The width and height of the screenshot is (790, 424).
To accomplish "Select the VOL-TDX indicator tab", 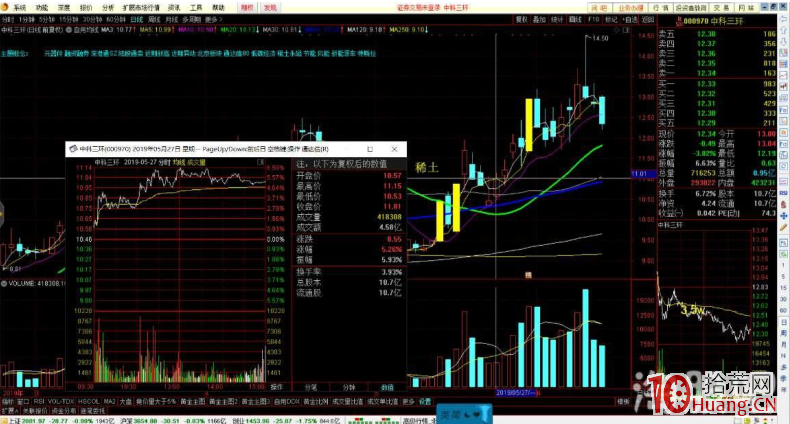I will click(61, 401).
